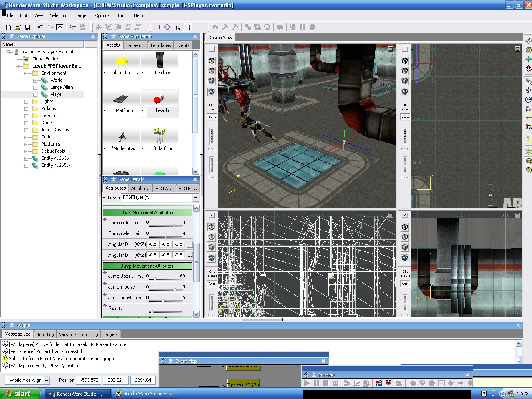The height and width of the screenshot is (399, 532).
Task: Toggle Auto clip planes in bottom-right viewport
Action: (x=405, y=284)
